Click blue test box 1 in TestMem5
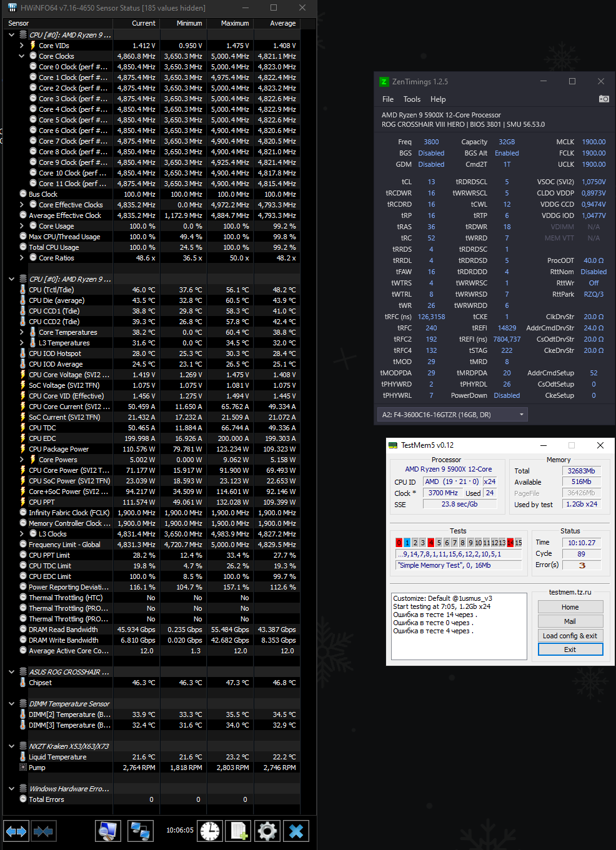Viewport: 616px width, 850px height. 407,543
